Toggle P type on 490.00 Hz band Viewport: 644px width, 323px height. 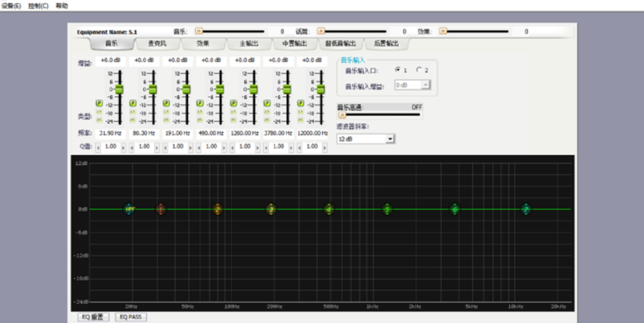(x=200, y=103)
